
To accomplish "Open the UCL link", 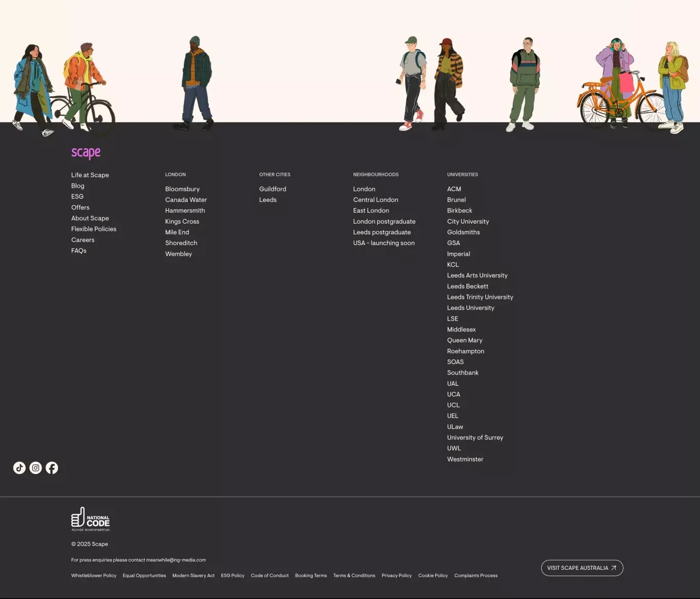I will coord(454,405).
